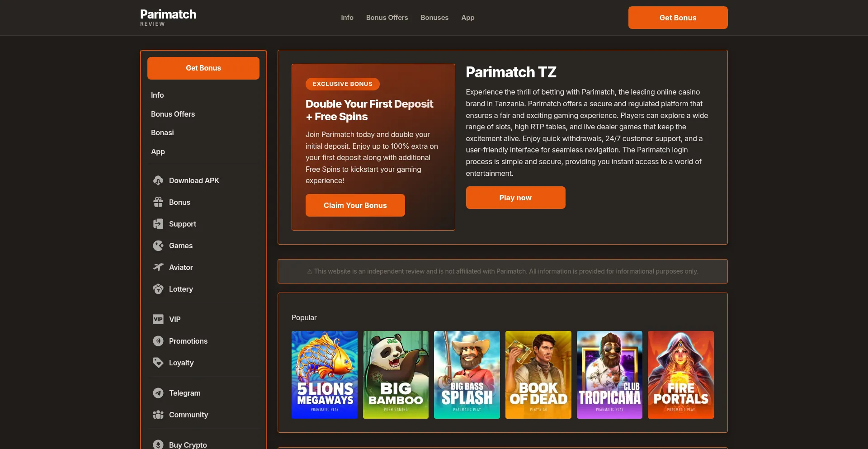
Task: Click the Claim Your Bonus button
Action: [x=355, y=205]
